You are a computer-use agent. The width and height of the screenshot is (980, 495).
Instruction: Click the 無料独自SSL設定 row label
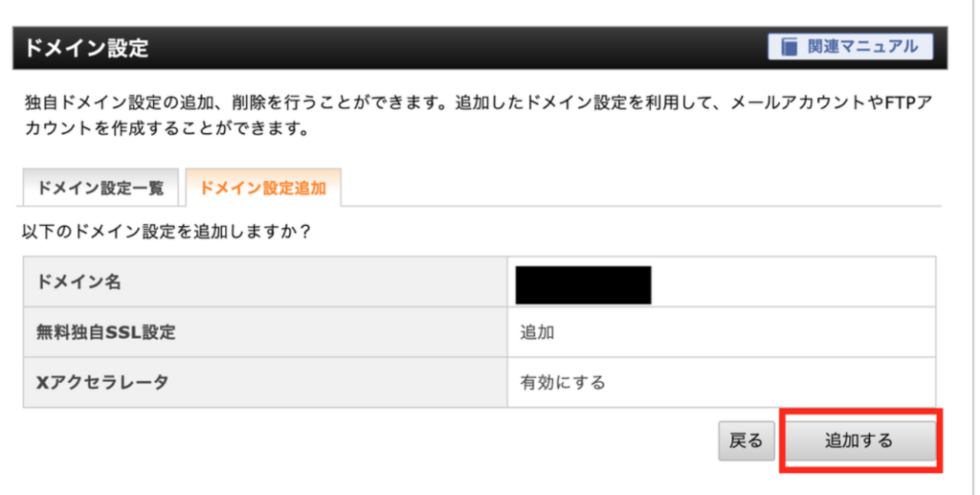(x=105, y=332)
